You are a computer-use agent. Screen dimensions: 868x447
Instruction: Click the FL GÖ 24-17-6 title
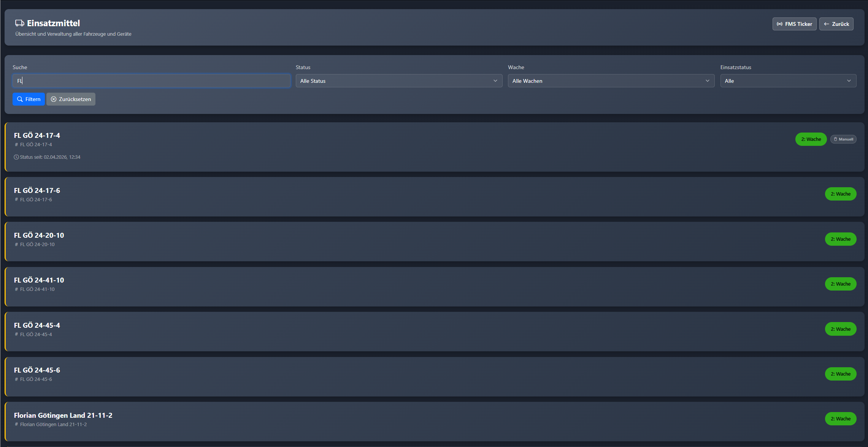(x=37, y=191)
